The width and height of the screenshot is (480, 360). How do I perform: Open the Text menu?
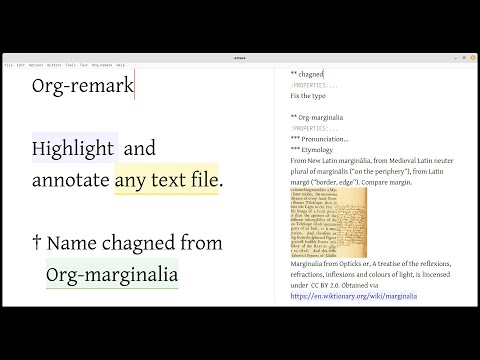coord(84,65)
